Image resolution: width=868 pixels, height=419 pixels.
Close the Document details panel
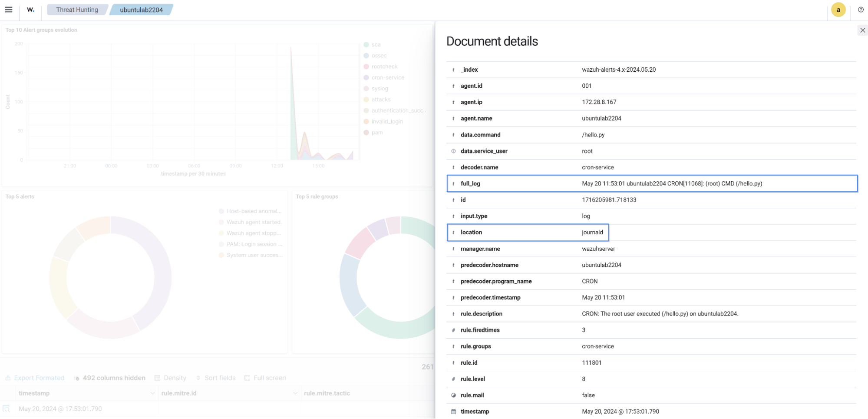point(863,30)
